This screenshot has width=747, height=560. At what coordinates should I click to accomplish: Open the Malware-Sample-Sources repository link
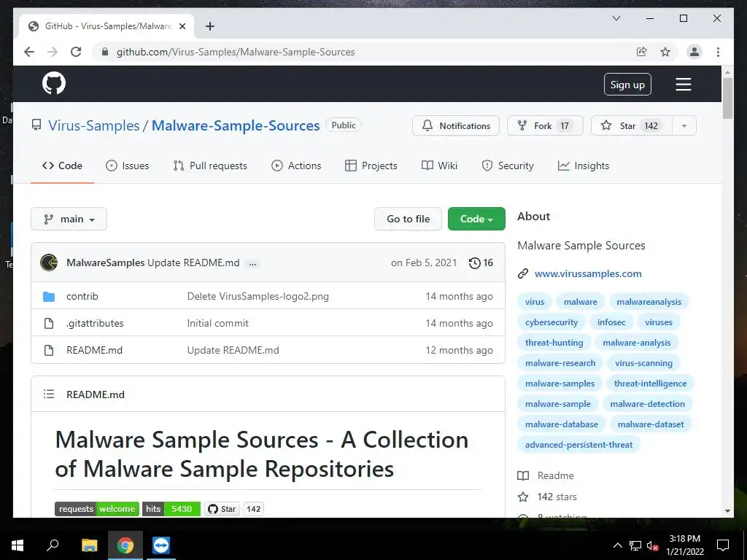click(x=236, y=125)
